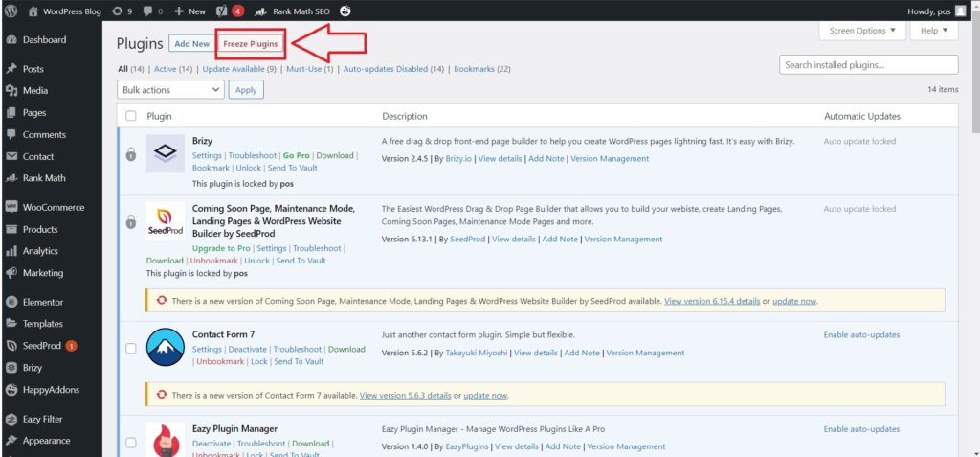Open Pages icon in sidebar

[x=11, y=113]
